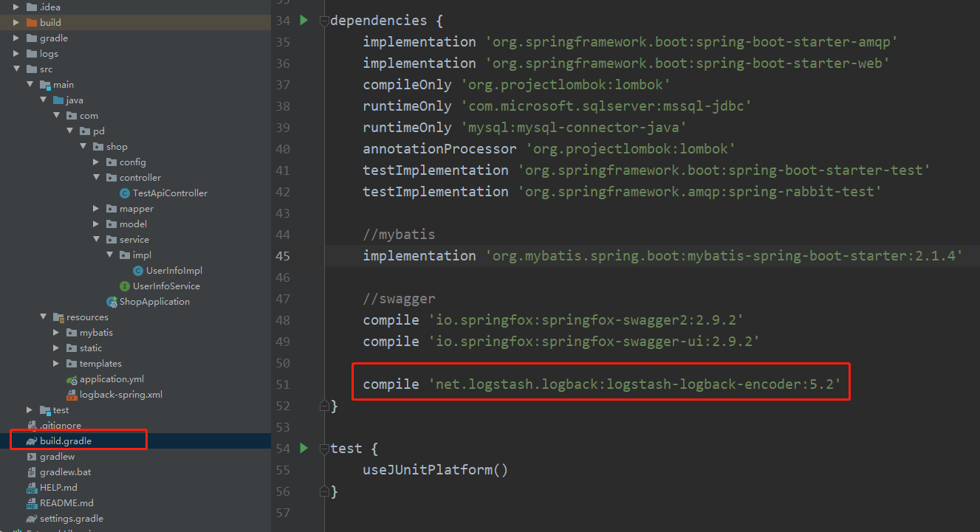Click the gradlew file icon
The image size is (980, 532).
[32, 456]
